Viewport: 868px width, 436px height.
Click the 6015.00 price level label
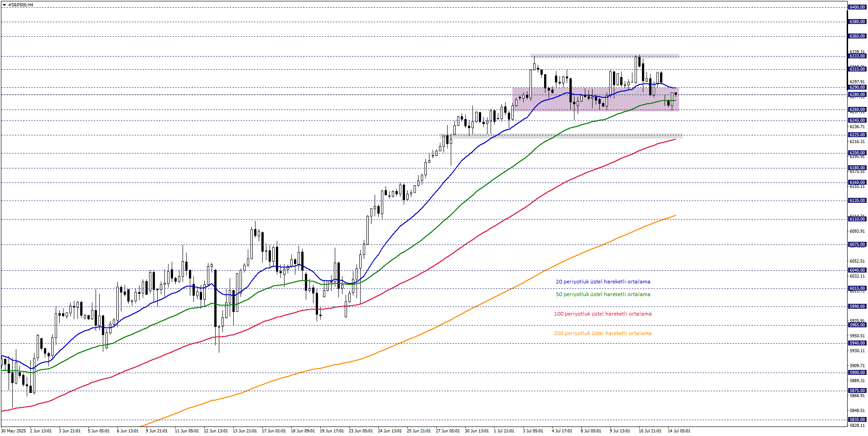click(x=857, y=288)
